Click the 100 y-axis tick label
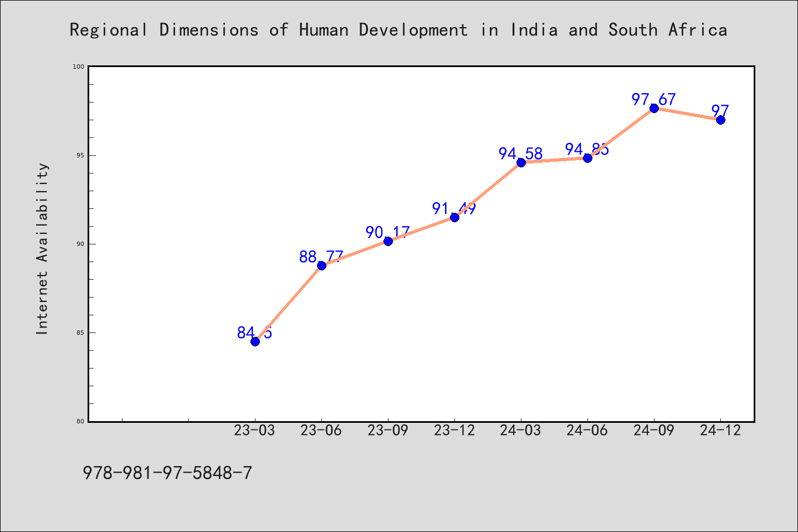The image size is (798, 532). [79, 66]
